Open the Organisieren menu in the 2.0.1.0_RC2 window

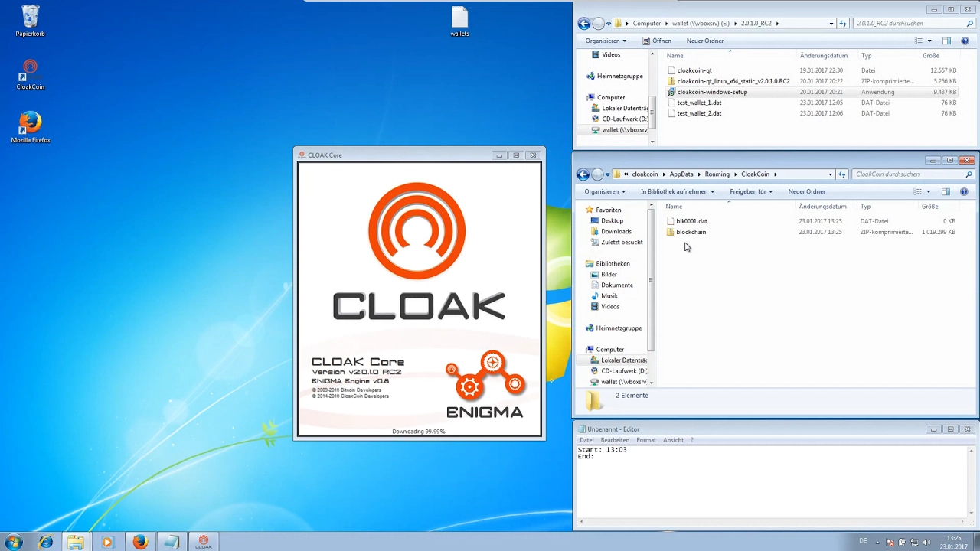pos(606,41)
